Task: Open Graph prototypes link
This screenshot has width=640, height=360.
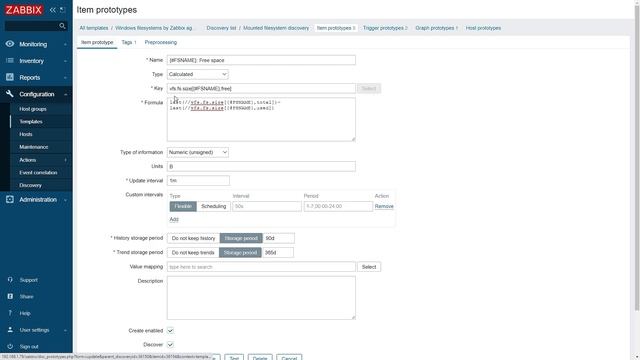Action: [x=436, y=28]
